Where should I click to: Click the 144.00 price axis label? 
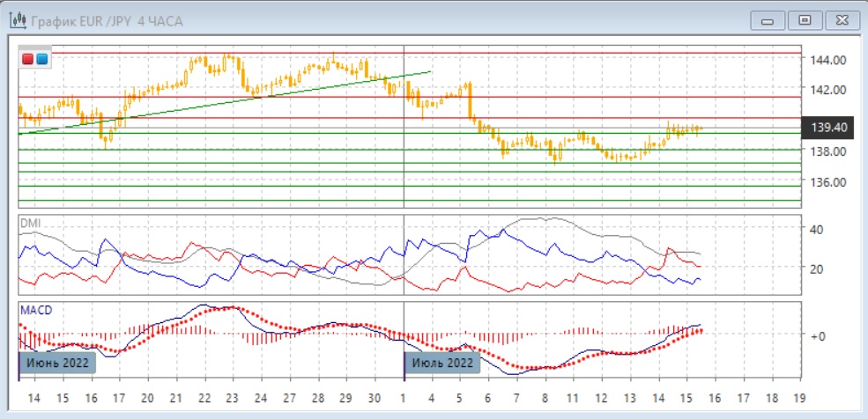pos(828,60)
